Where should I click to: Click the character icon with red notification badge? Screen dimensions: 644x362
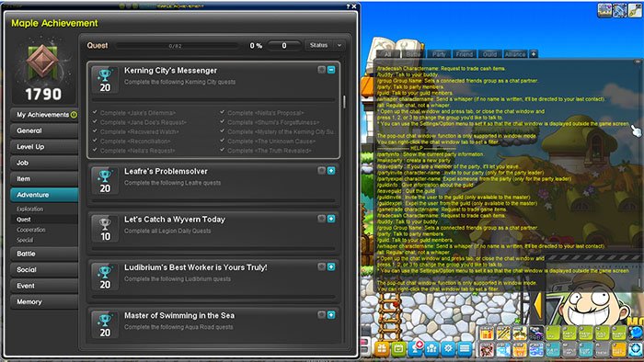415,348
